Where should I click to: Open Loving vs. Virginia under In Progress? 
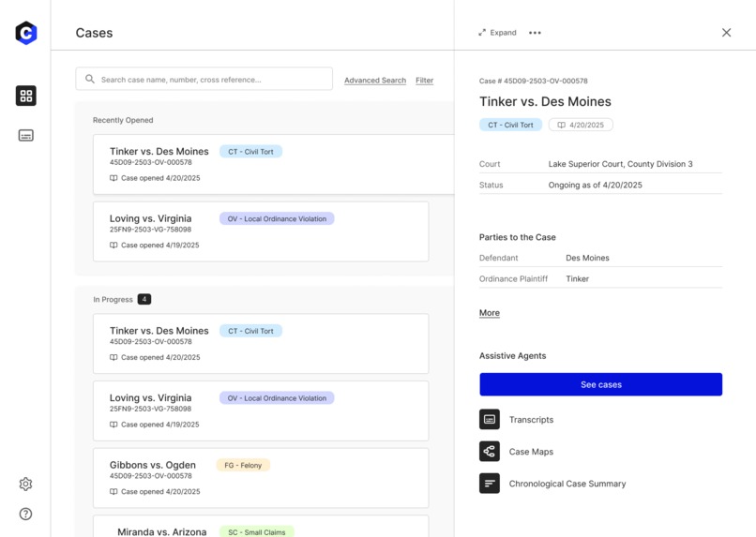click(261, 410)
